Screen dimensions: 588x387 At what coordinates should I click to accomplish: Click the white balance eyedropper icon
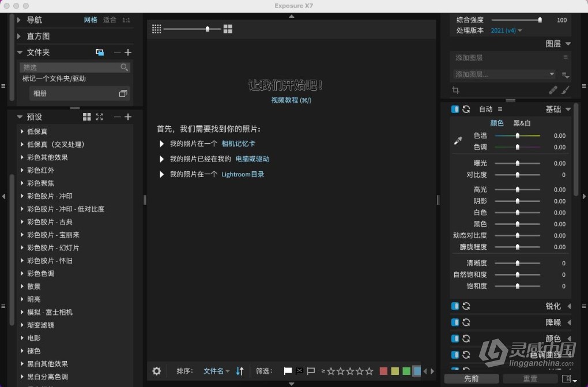pyautogui.click(x=458, y=140)
